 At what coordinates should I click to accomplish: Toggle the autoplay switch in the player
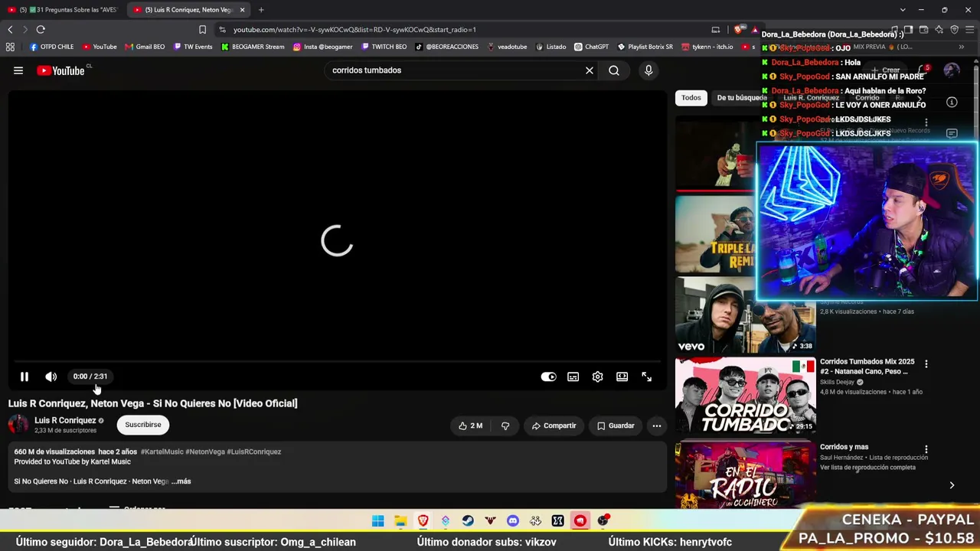(x=548, y=377)
